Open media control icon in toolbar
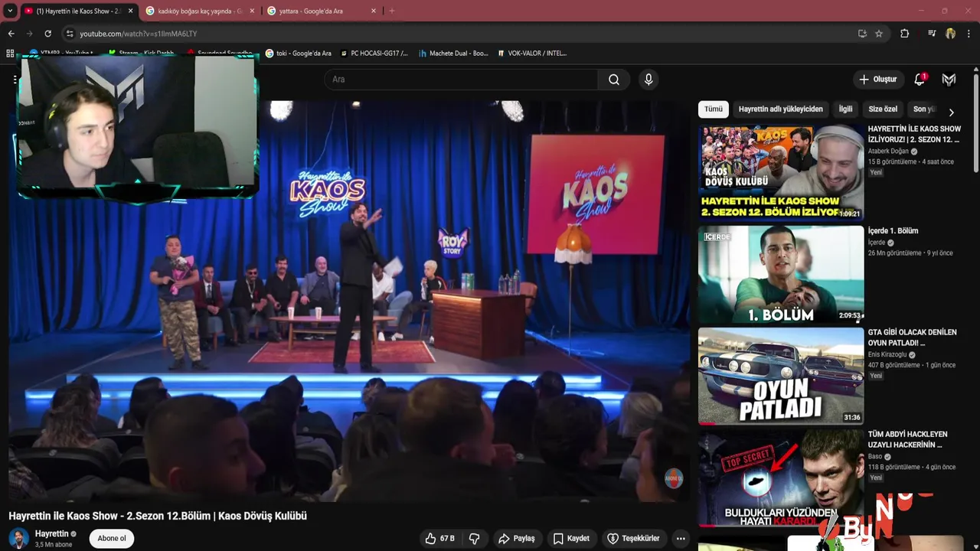This screenshot has width=980, height=551. tap(932, 34)
